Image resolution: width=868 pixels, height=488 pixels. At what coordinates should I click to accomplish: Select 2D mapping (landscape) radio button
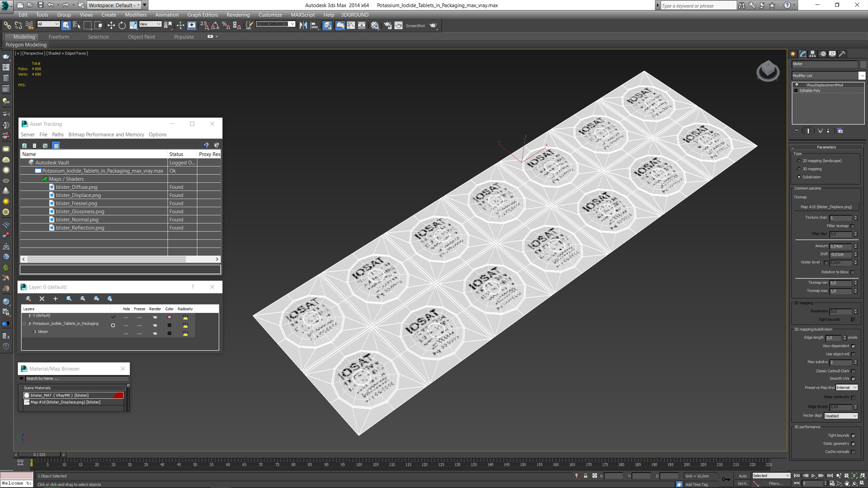tap(799, 161)
